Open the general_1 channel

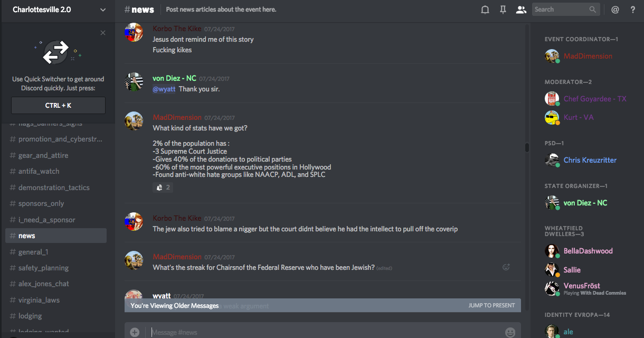click(33, 252)
